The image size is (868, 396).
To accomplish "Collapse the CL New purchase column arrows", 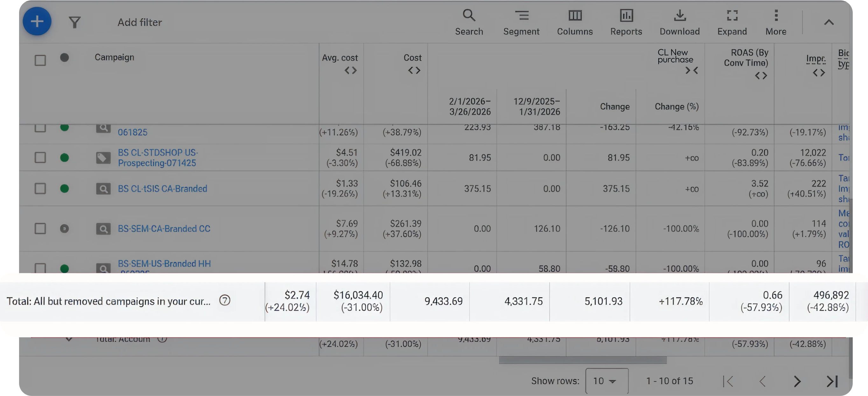I will pyautogui.click(x=691, y=70).
